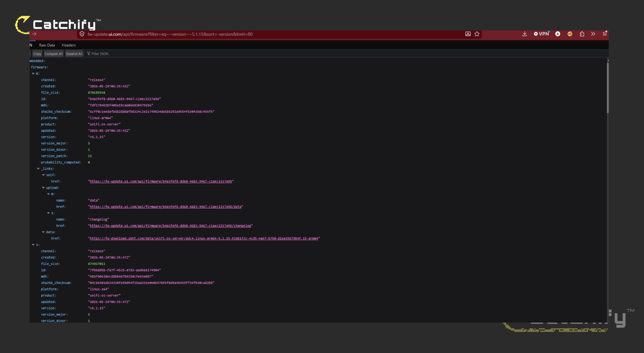644x353 pixels.
Task: Switch to the Headers tab
Action: (69, 45)
